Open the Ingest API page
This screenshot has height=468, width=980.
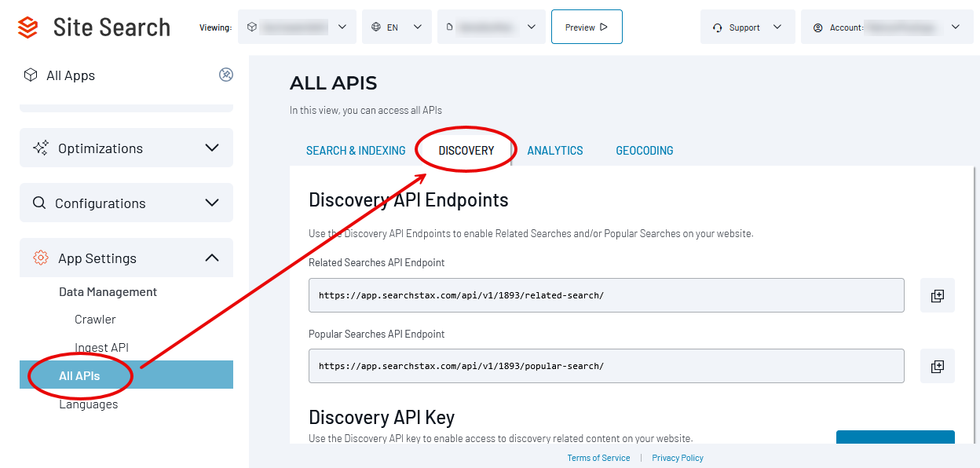(101, 347)
